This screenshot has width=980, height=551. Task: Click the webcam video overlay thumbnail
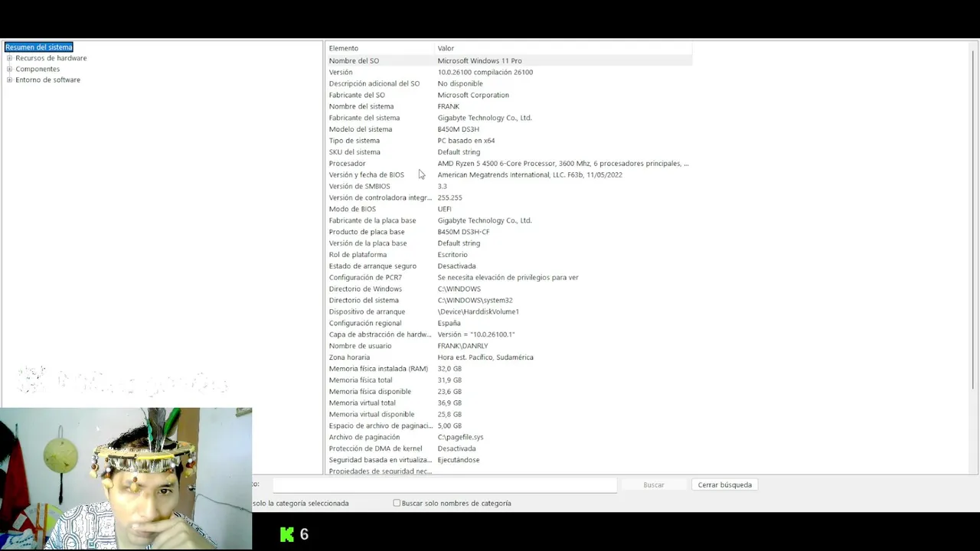tap(126, 478)
